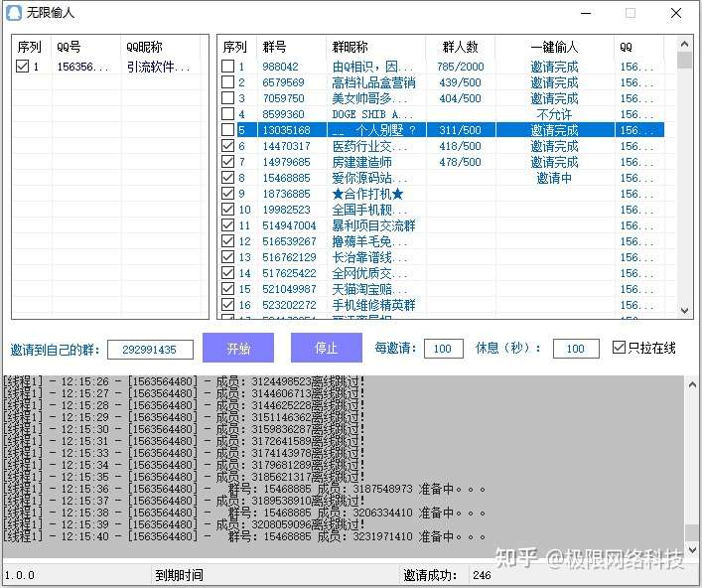Click the 群人数 column header
The width and height of the screenshot is (702, 588).
[461, 47]
